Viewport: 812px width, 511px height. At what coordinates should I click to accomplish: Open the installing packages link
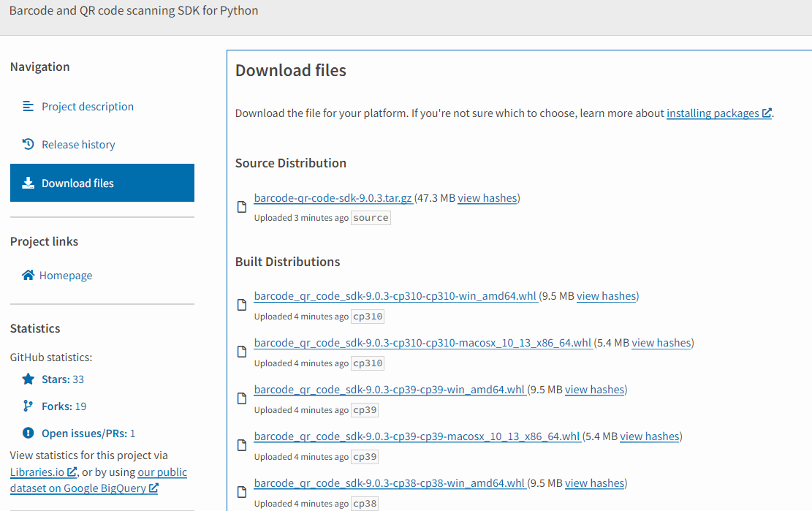click(x=713, y=113)
